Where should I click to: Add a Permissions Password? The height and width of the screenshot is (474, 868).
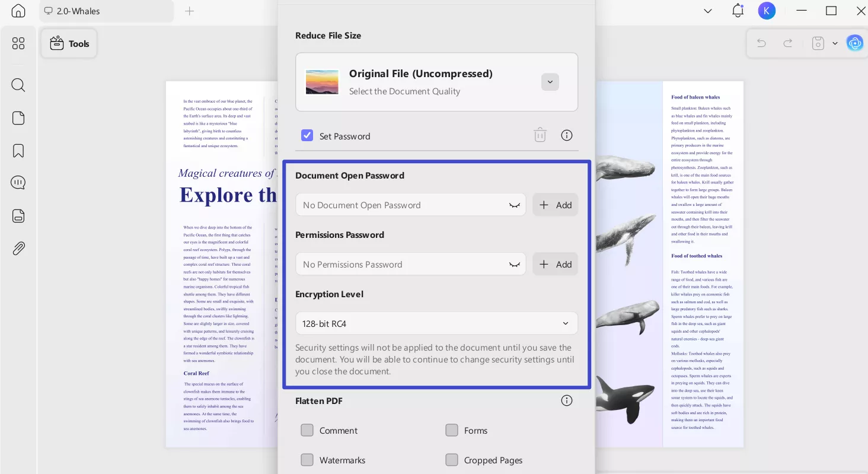tap(555, 264)
